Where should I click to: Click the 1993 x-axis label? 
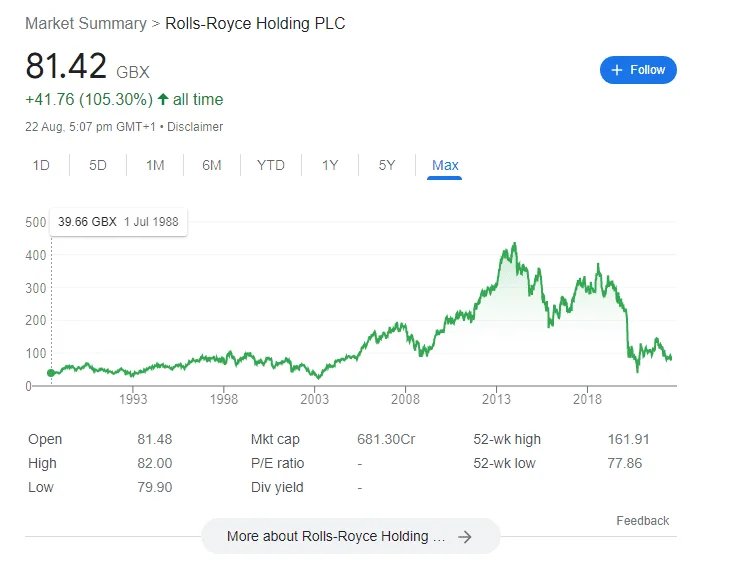pos(133,399)
